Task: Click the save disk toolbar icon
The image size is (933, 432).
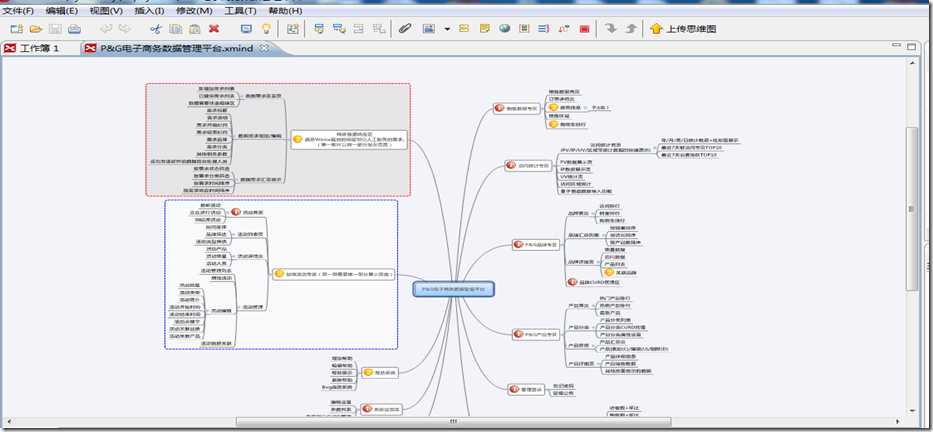Action: point(55,29)
